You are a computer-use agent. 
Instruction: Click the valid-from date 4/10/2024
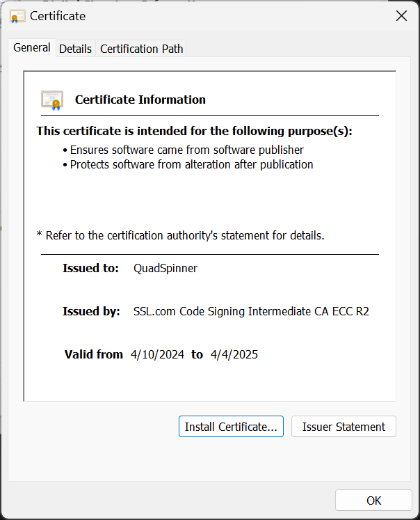tap(157, 354)
